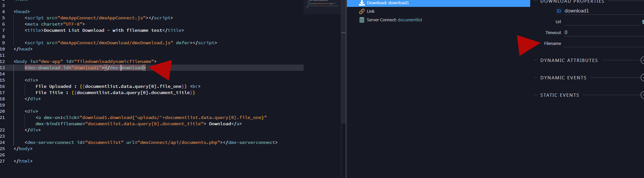Click the Server Connect database icon

[x=362, y=20]
